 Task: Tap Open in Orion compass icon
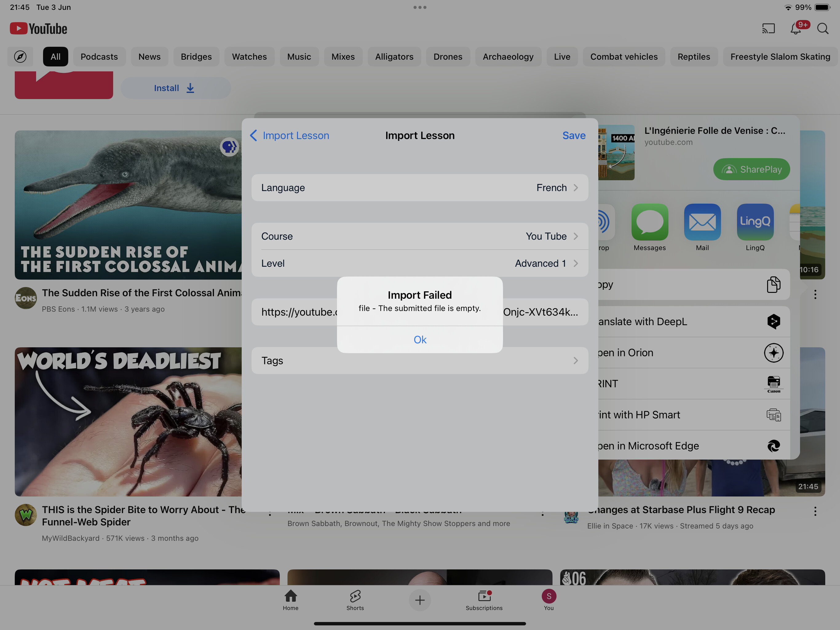(x=773, y=353)
